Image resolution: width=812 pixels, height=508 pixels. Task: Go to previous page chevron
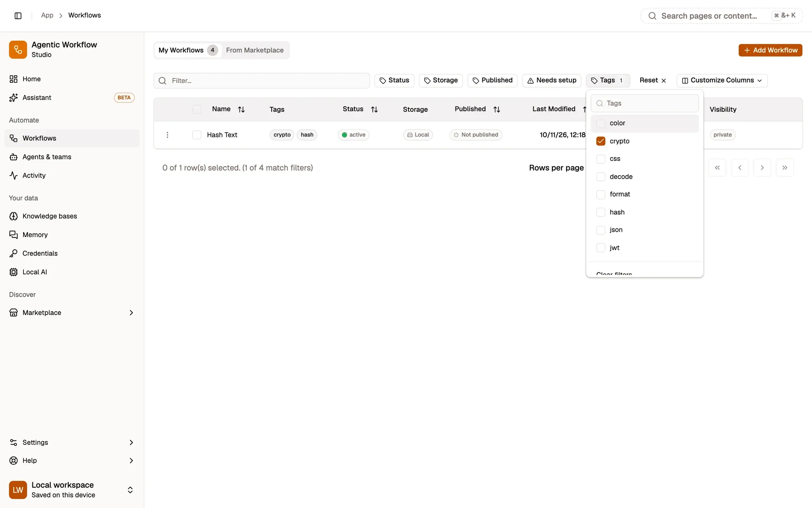tap(740, 168)
